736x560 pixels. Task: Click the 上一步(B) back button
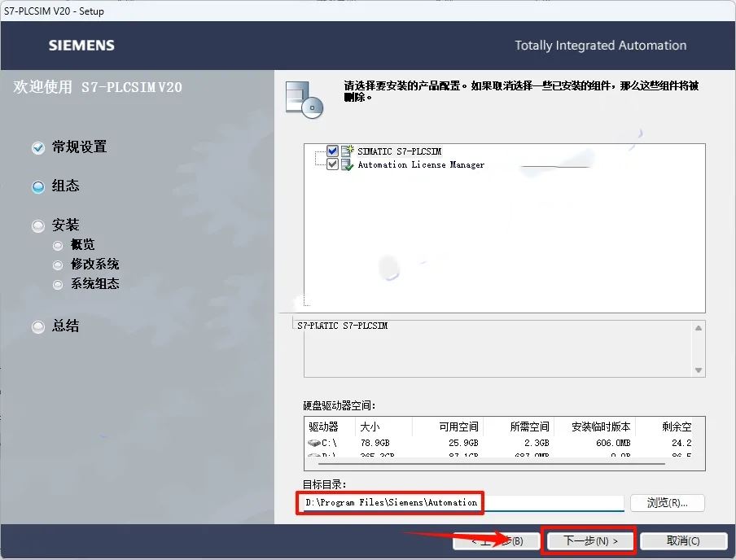pos(496,541)
